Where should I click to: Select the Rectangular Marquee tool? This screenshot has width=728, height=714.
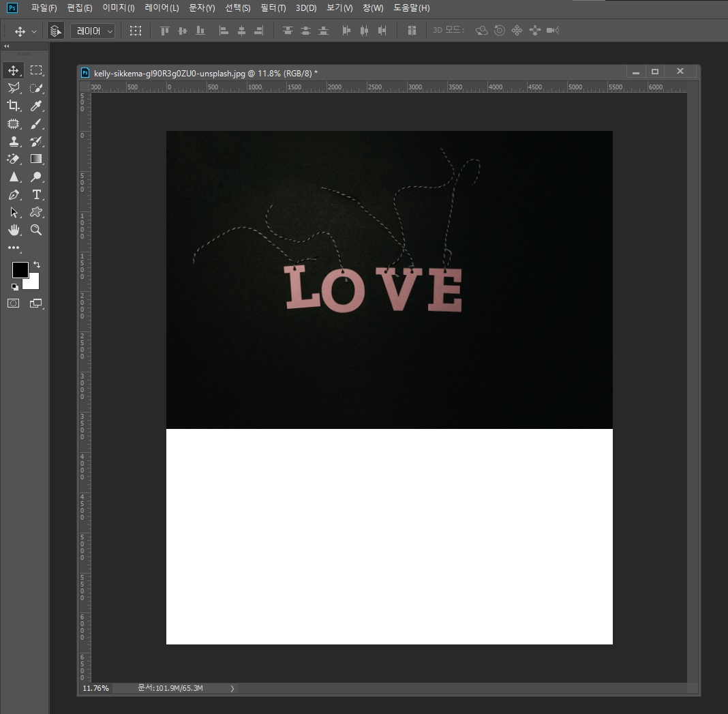point(35,70)
